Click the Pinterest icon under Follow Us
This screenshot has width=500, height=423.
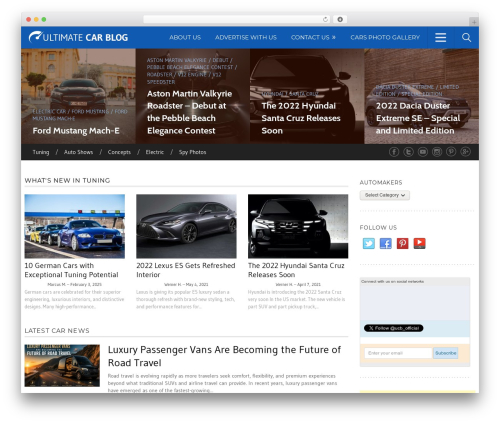point(402,243)
